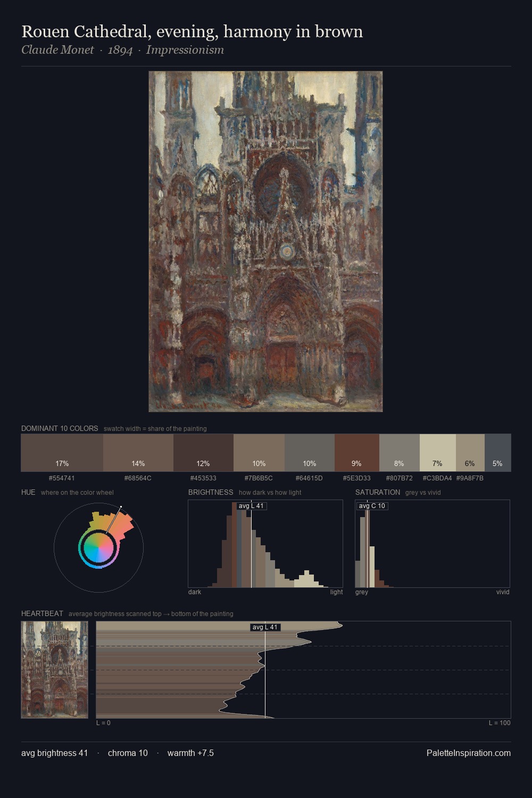Click the hex code text #9A8F7B

[x=470, y=478]
